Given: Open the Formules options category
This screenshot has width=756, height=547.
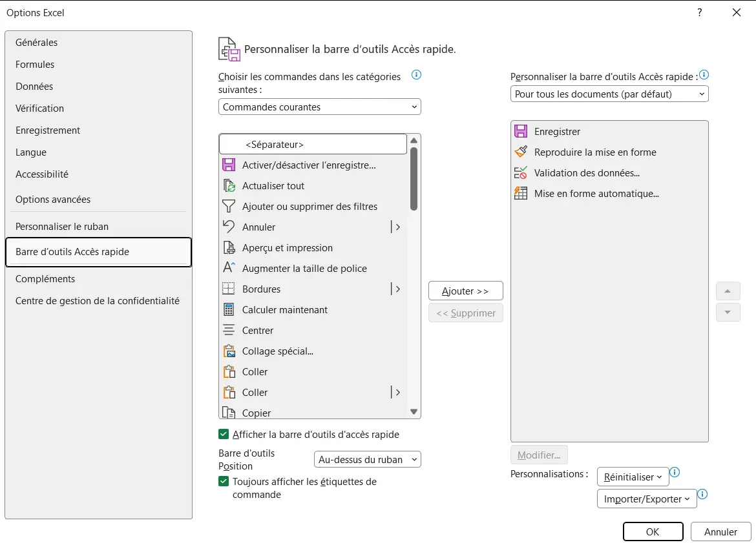Looking at the screenshot, I should [x=98, y=65].
